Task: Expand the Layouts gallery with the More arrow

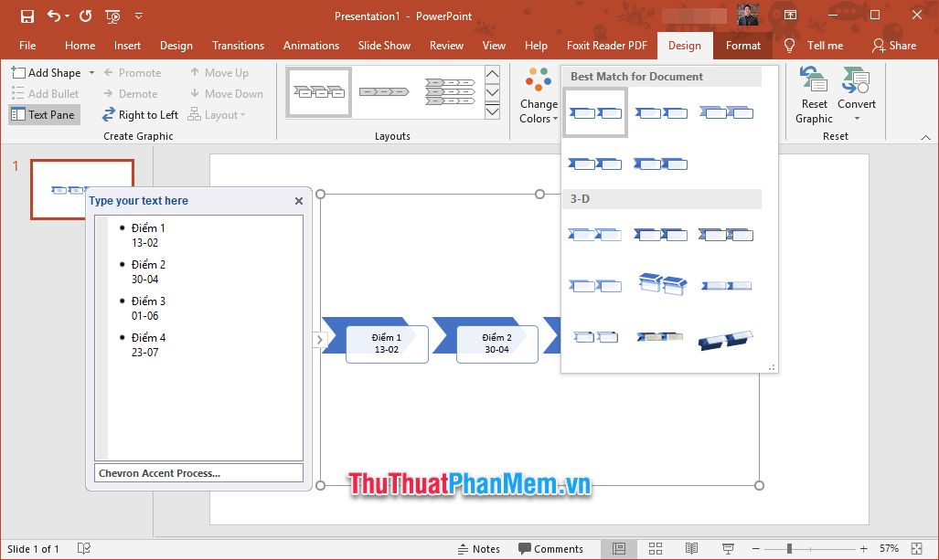Action: point(492,110)
